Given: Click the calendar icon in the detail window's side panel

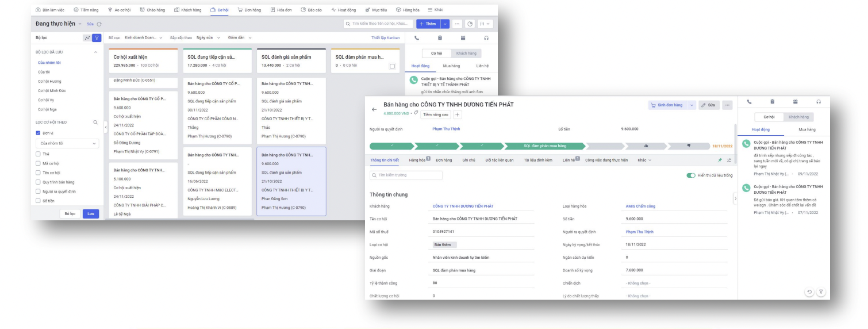Looking at the screenshot, I should (x=795, y=102).
